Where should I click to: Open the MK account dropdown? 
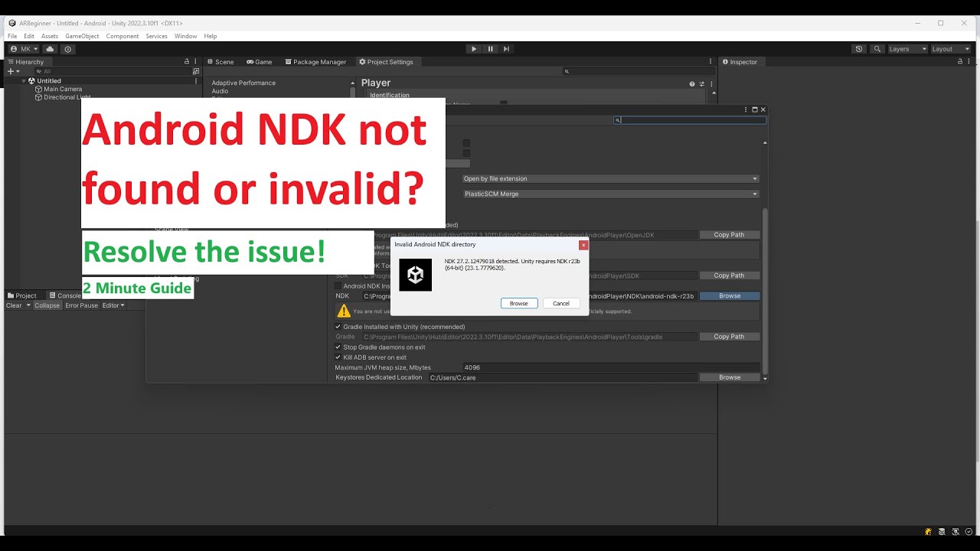(24, 49)
